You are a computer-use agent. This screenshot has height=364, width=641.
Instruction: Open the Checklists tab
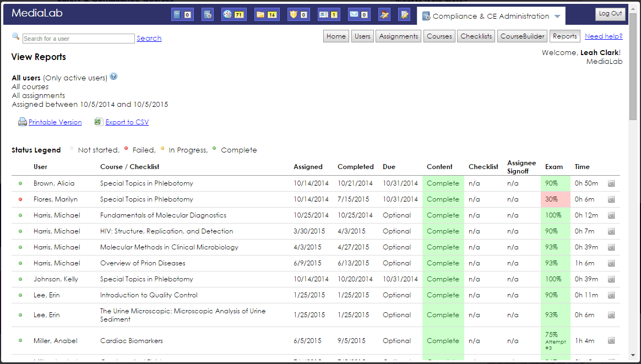pyautogui.click(x=476, y=36)
